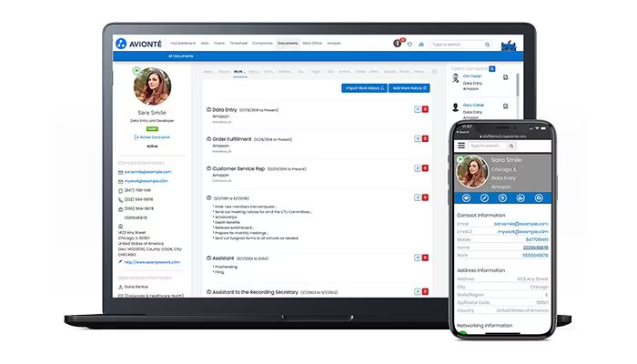The image size is (637, 364).
Task: Open the Avionté logo home link
Action: pyautogui.click(x=138, y=44)
